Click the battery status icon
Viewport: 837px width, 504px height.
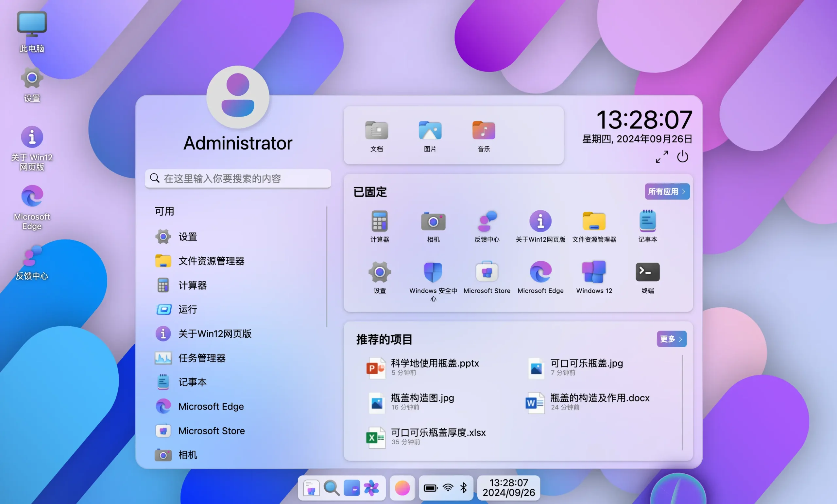(x=430, y=488)
